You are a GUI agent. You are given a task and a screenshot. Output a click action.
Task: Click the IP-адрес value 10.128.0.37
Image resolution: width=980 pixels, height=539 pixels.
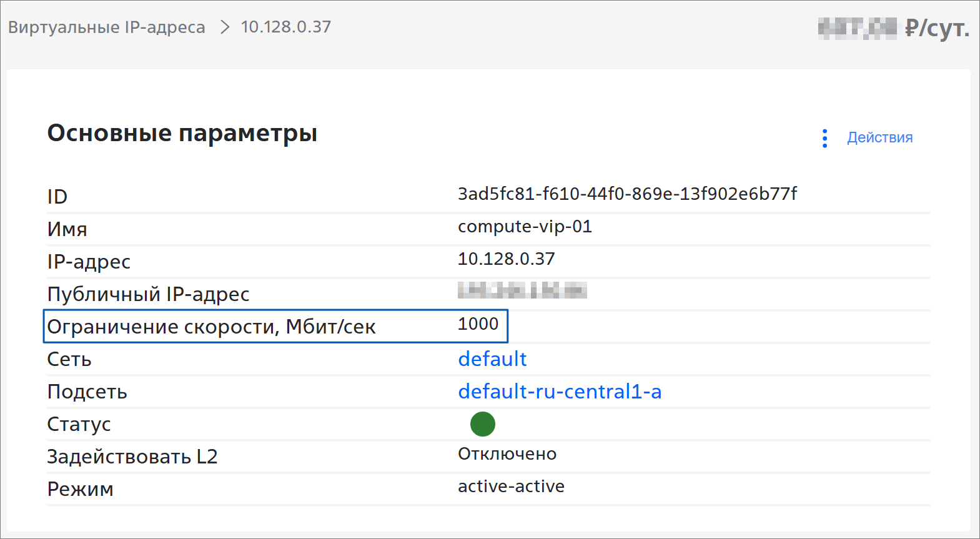(506, 259)
